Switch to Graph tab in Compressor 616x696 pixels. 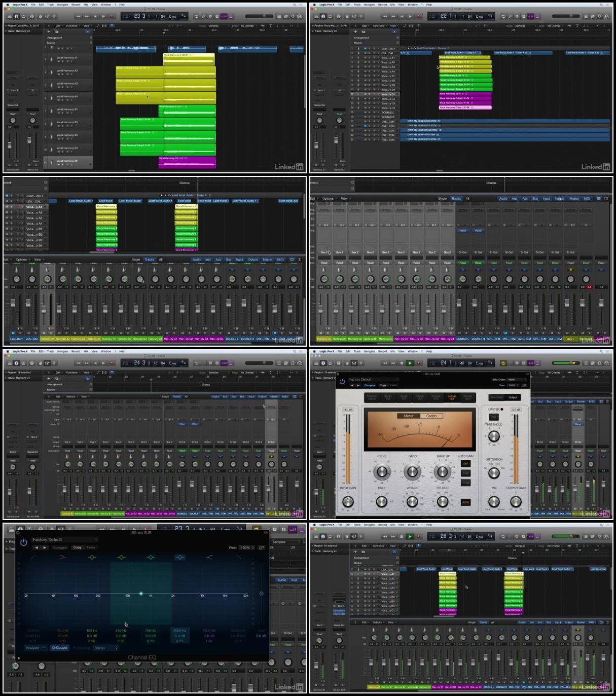431,416
